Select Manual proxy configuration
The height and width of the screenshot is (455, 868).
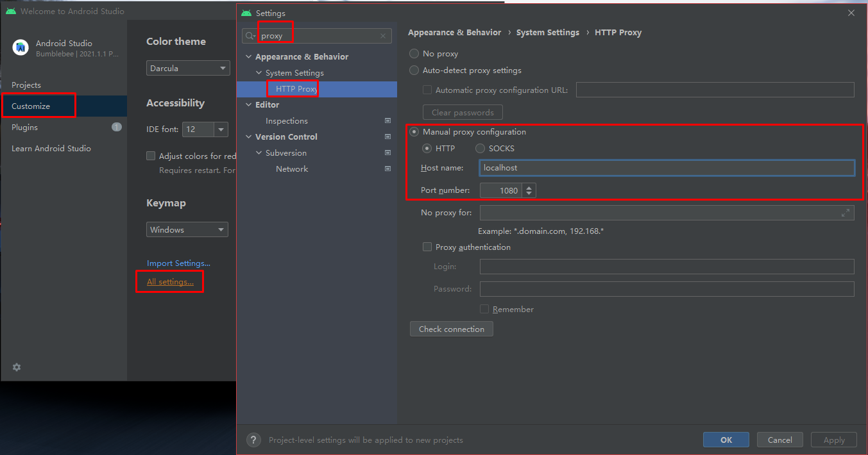[414, 132]
